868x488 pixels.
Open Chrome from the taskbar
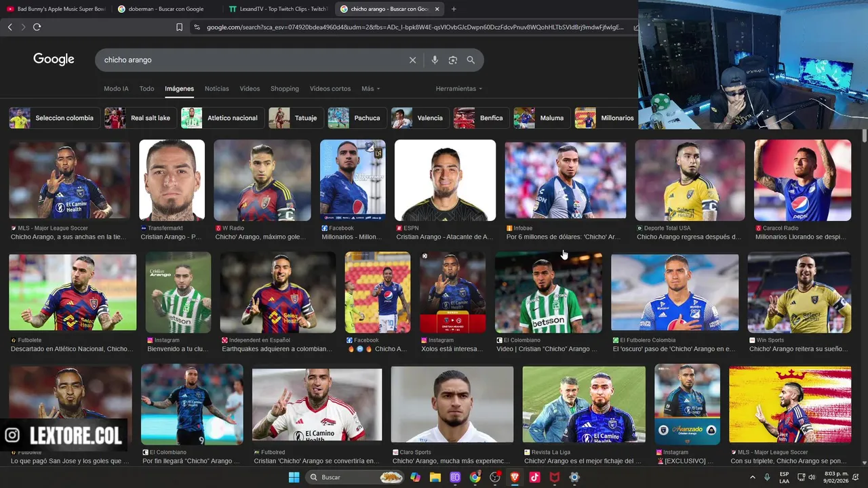pyautogui.click(x=475, y=477)
